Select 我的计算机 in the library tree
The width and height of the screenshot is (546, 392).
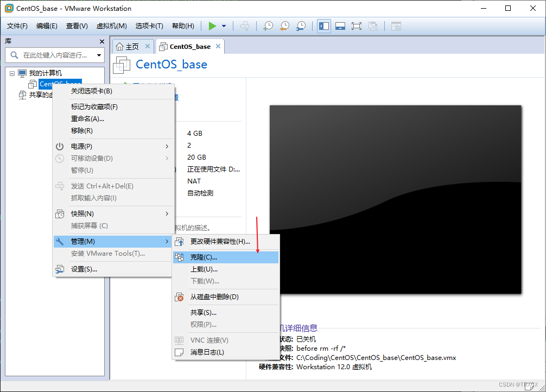[45, 73]
